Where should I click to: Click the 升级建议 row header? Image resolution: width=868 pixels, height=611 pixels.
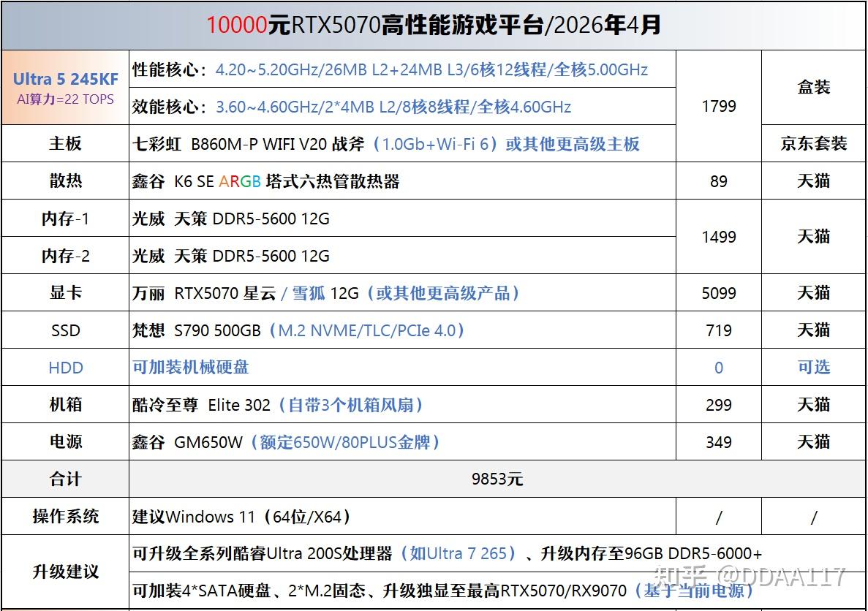coord(65,572)
